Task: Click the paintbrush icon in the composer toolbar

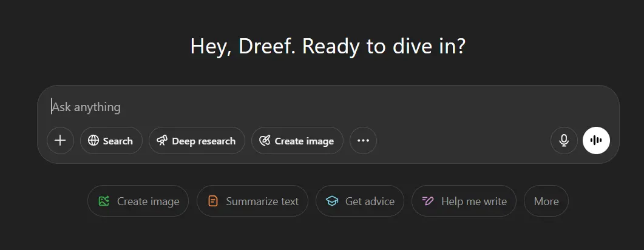Action: click(x=265, y=141)
